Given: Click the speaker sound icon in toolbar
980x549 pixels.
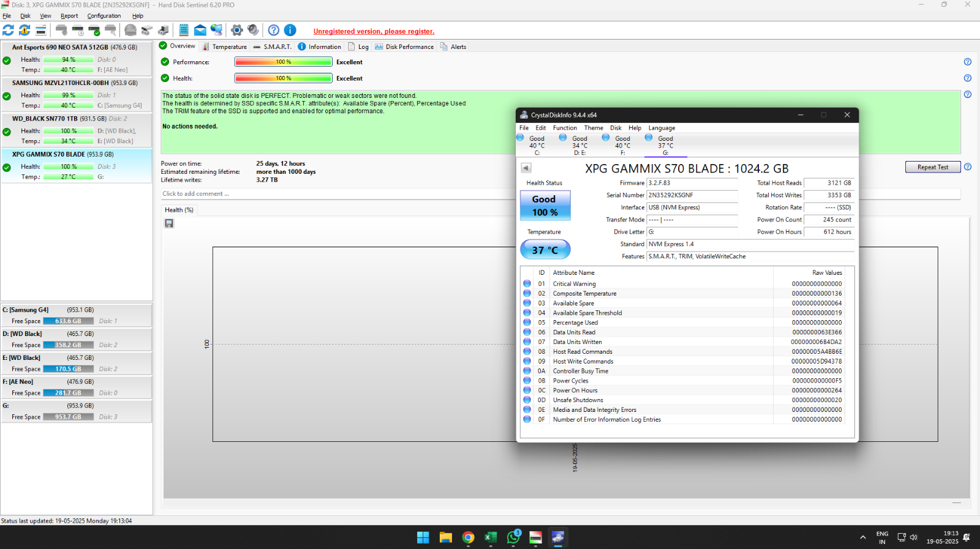Looking at the screenshot, I should coord(253,30).
